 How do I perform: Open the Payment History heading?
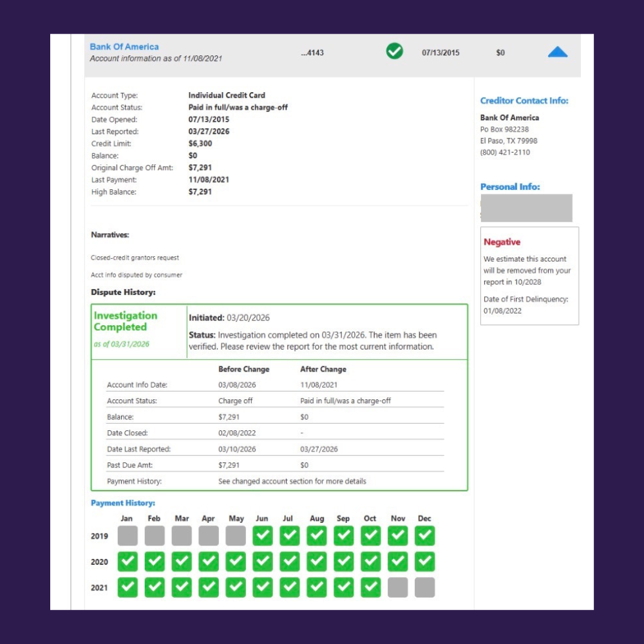tap(123, 503)
